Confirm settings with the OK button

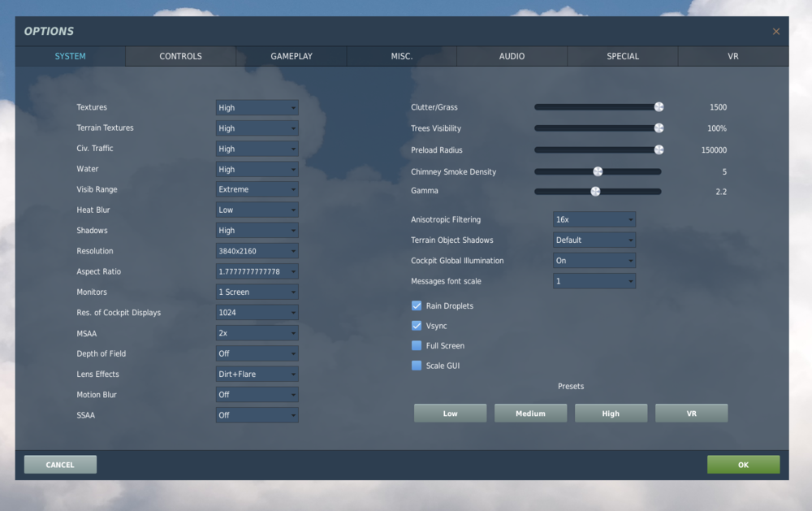[x=743, y=465]
